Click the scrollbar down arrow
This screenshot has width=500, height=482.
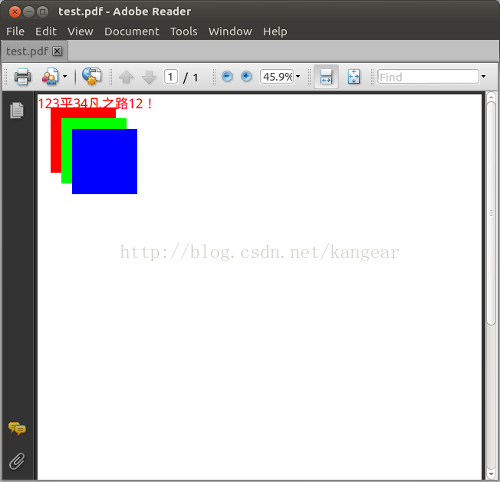[491, 473]
